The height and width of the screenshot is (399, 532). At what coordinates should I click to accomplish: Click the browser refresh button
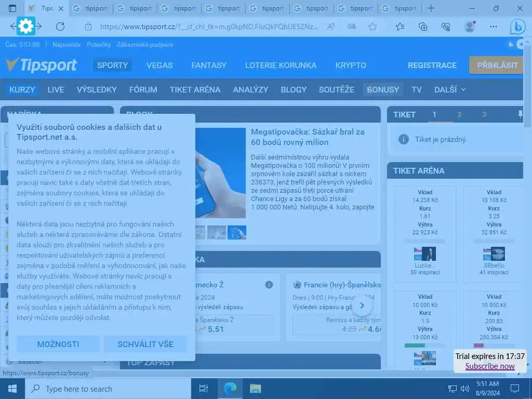click(x=60, y=26)
